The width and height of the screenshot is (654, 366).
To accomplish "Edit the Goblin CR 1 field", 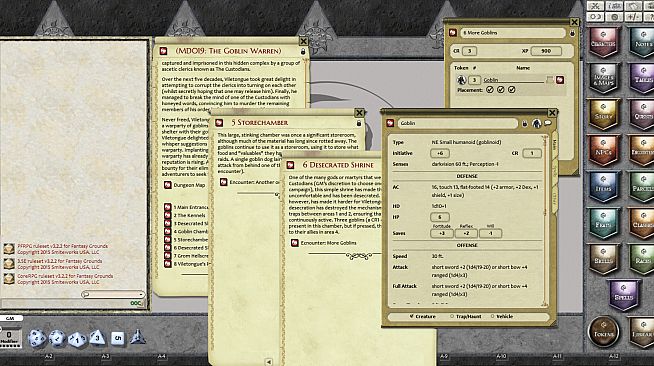I will coord(532,153).
